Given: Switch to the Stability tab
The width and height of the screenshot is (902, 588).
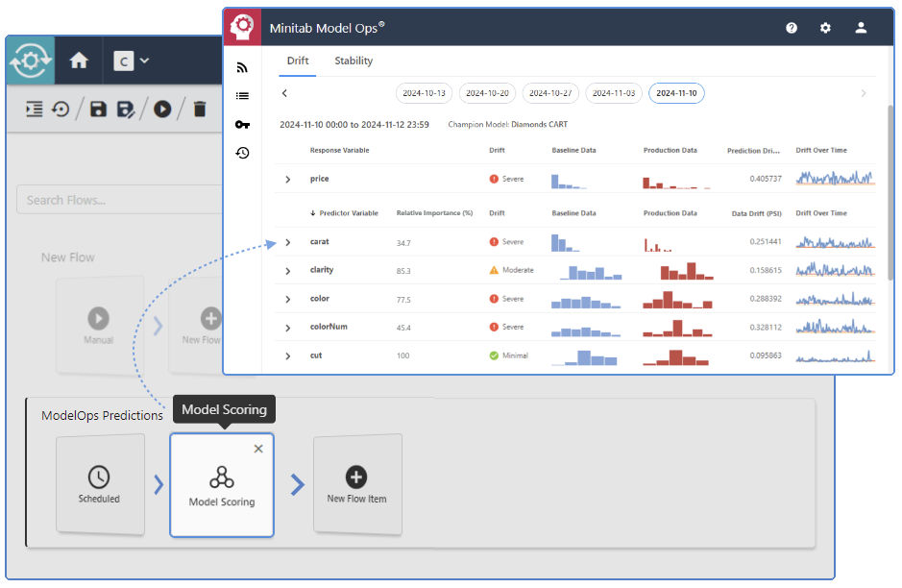Looking at the screenshot, I should (353, 60).
